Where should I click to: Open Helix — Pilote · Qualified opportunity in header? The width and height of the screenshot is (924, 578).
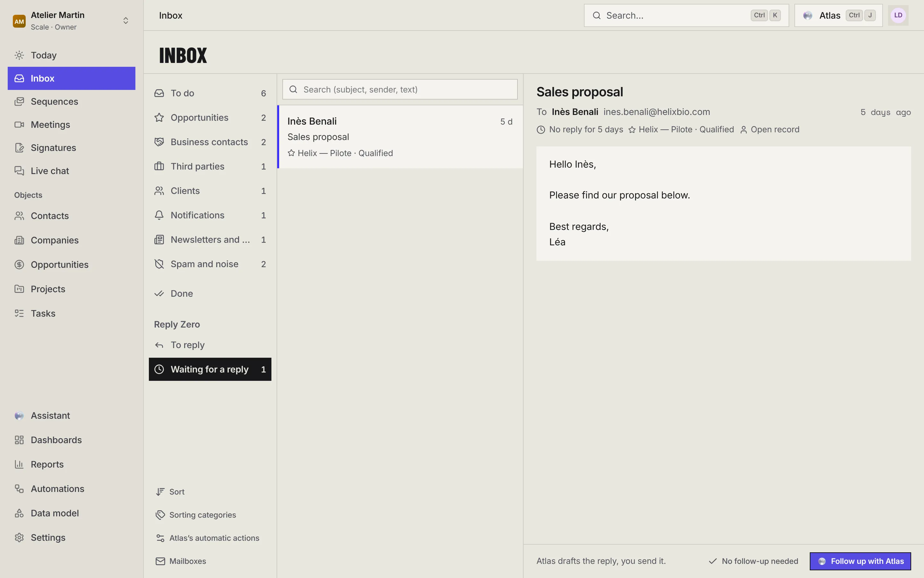pos(681,130)
